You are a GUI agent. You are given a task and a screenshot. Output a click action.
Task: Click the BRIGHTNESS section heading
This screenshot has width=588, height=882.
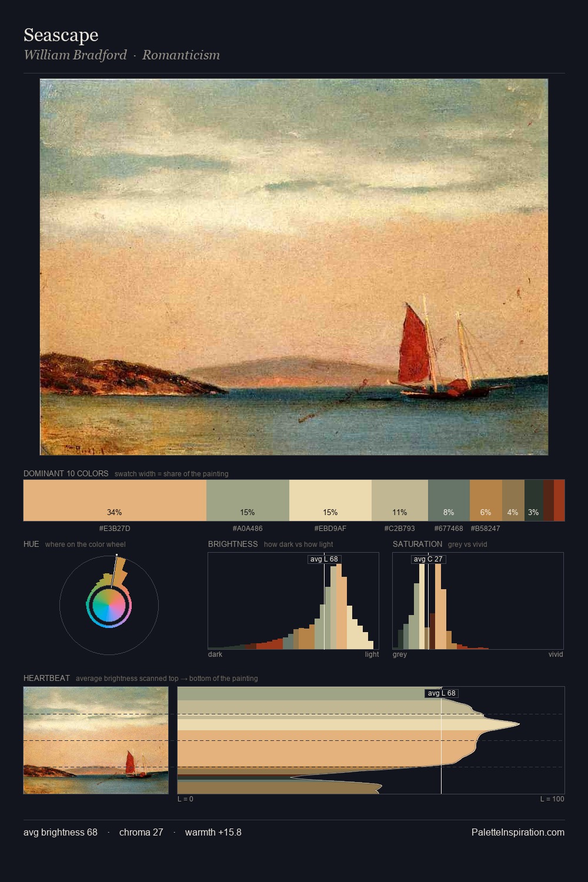pyautogui.click(x=233, y=544)
